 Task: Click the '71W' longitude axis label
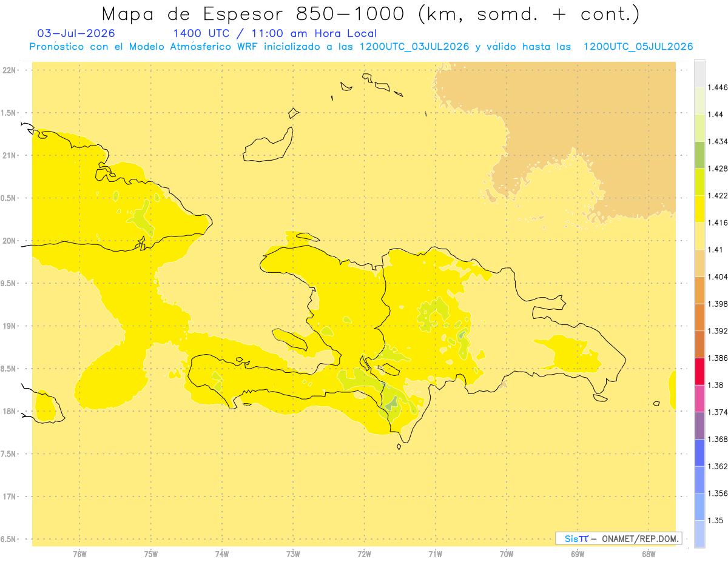[x=435, y=554]
